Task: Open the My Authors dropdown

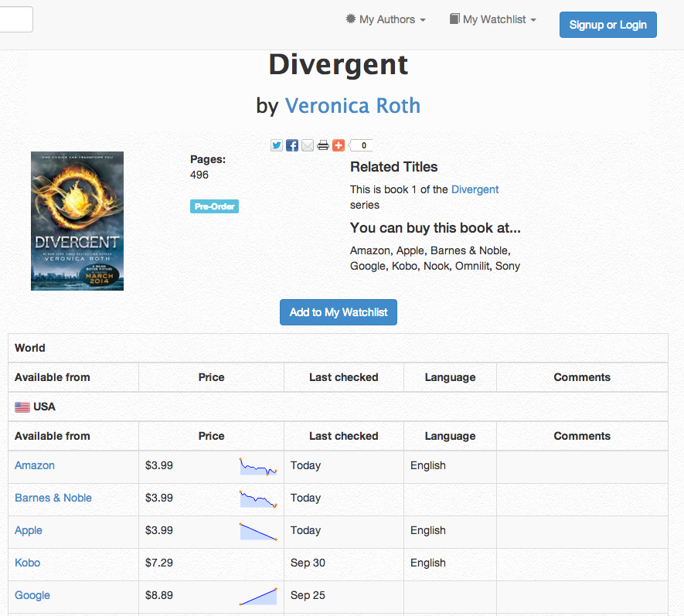Action: pyautogui.click(x=386, y=19)
